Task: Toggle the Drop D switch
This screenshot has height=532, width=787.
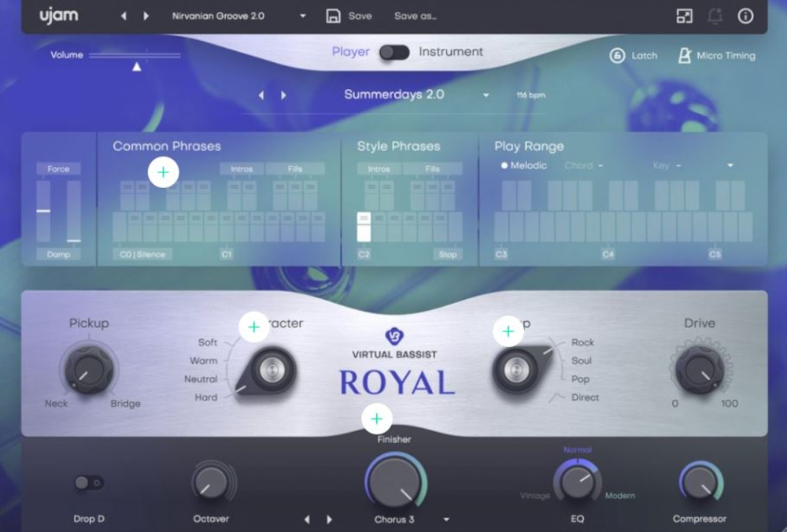Action: tap(89, 483)
